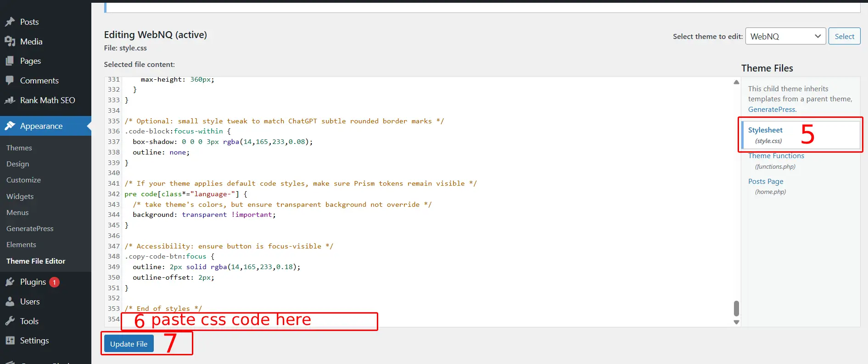Click the Select theme button

[x=844, y=36]
